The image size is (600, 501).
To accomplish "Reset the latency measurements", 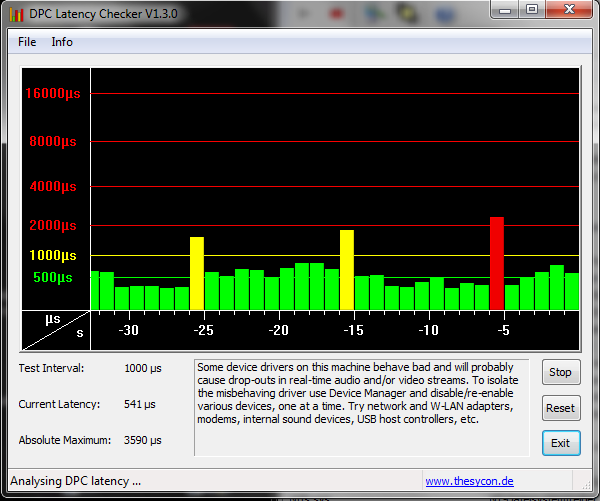I will click(x=561, y=408).
